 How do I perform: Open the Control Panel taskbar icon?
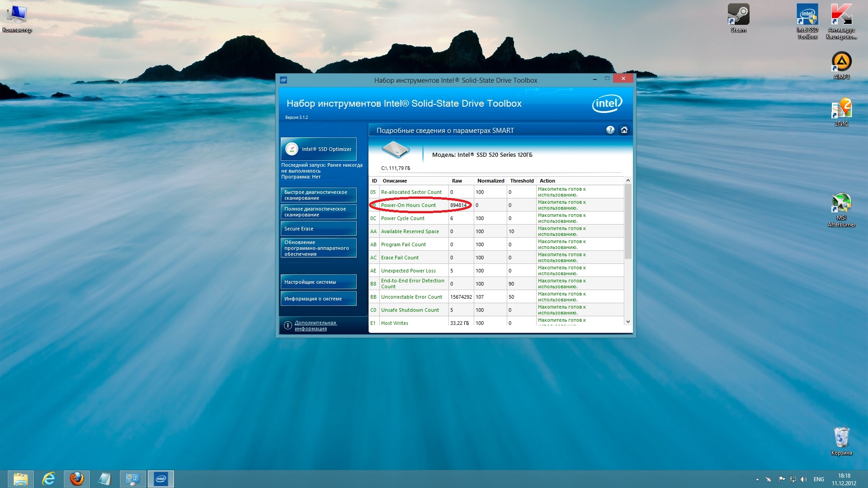click(x=133, y=479)
